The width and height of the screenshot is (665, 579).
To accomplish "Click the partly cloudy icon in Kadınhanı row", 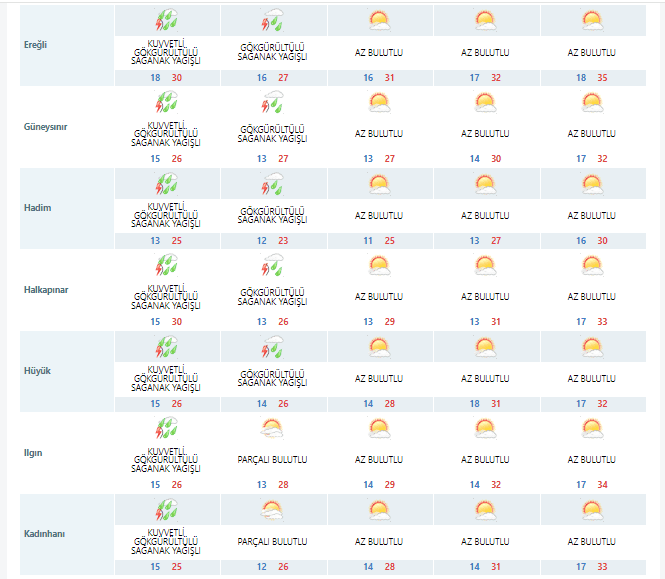I will click(272, 509).
